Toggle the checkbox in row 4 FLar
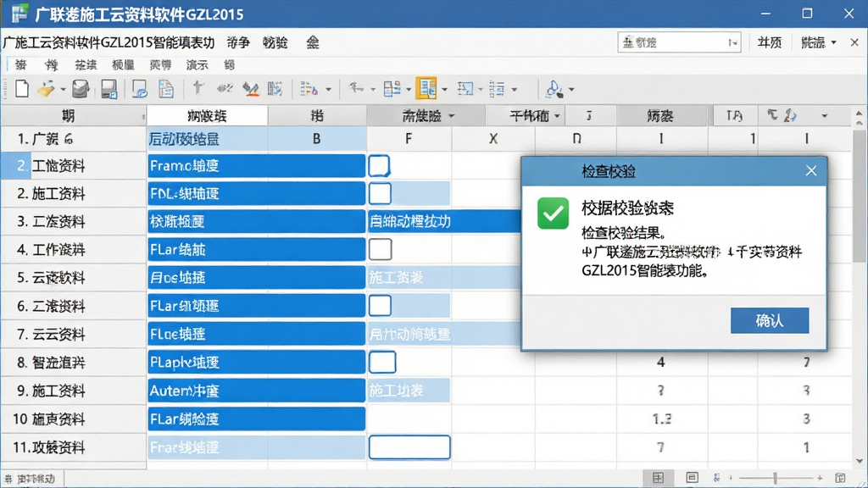Viewport: 868px width, 488px height. click(x=381, y=249)
